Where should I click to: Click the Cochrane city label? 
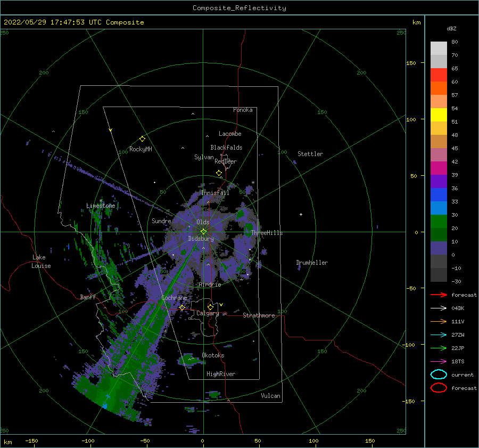click(x=174, y=298)
